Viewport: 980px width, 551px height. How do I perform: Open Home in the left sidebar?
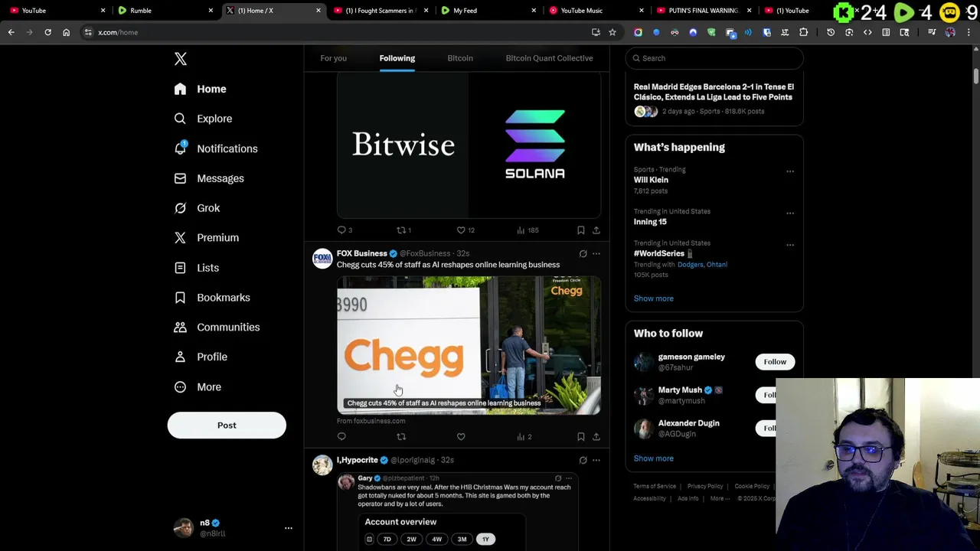pos(200,89)
